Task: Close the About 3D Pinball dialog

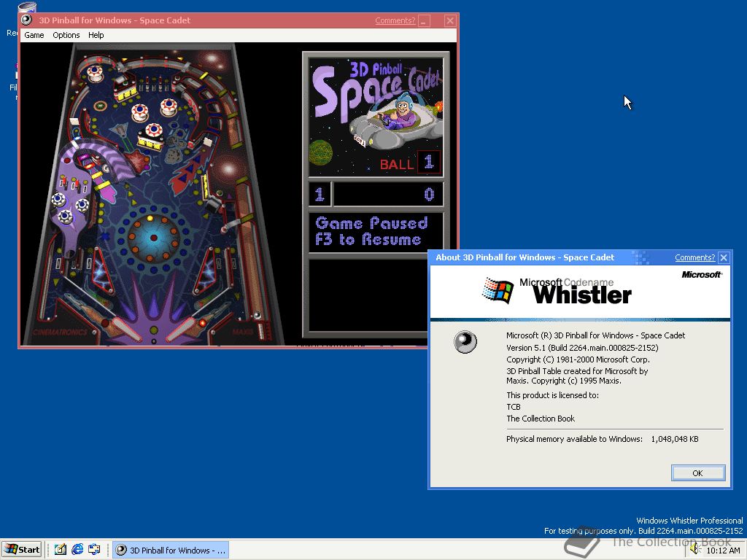Action: point(724,257)
